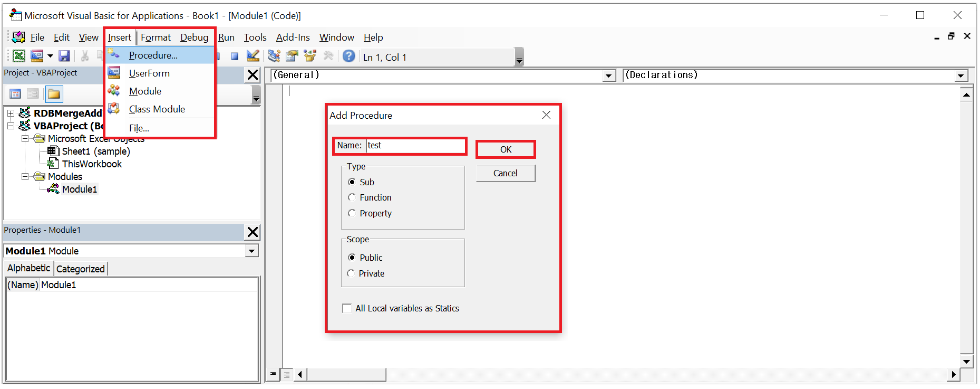Viewport: 980px width, 389px height.
Task: Open the Module1 Module properties dropdown
Action: click(x=252, y=251)
